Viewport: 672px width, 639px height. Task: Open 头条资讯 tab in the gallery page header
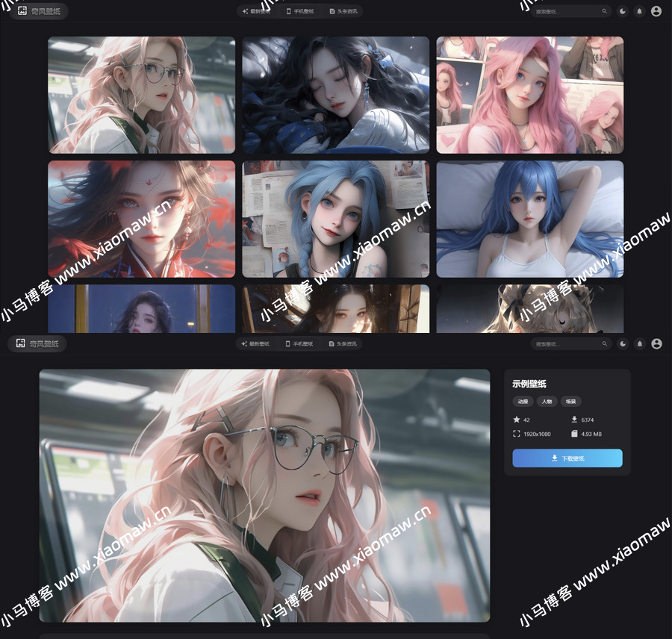click(x=343, y=11)
